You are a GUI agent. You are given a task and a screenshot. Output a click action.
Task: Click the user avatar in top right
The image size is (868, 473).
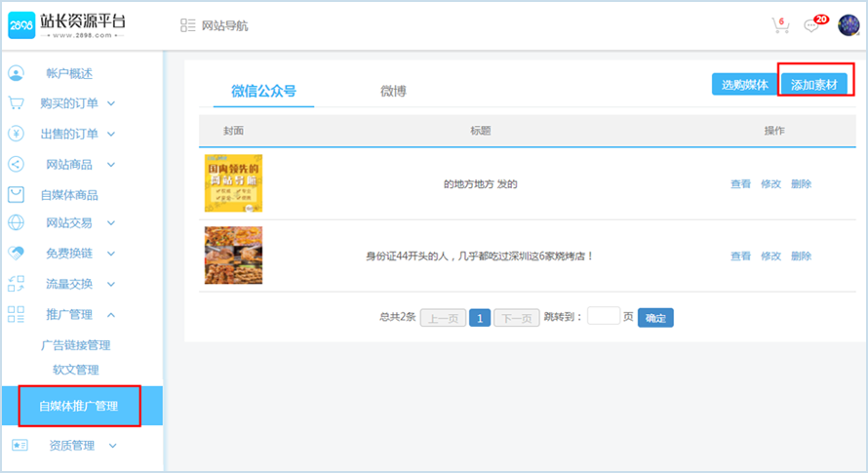(848, 25)
